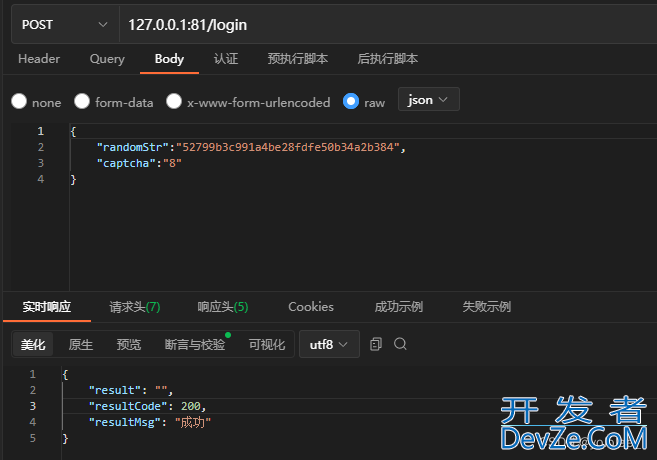The height and width of the screenshot is (460, 657).
Task: Select the raw radio button
Action: (351, 101)
